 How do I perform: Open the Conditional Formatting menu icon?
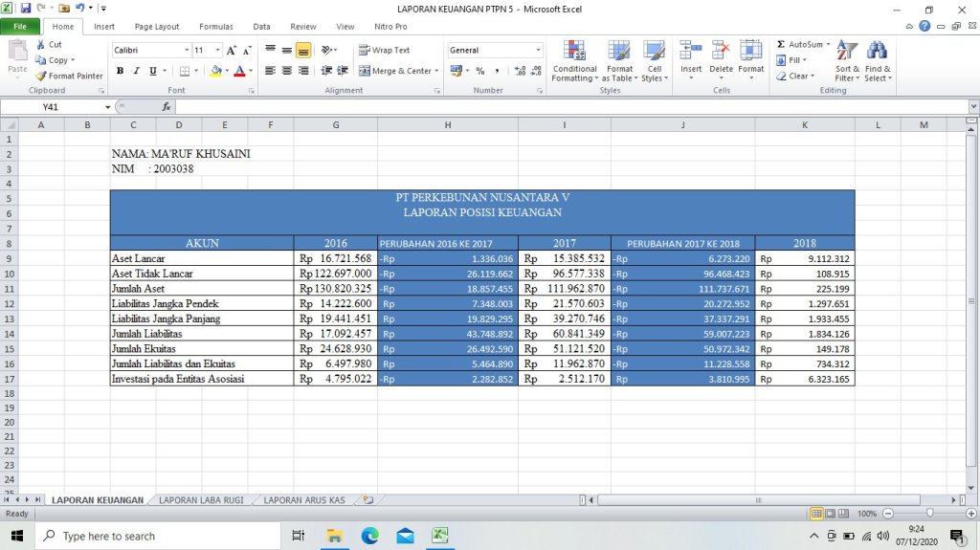coord(574,52)
